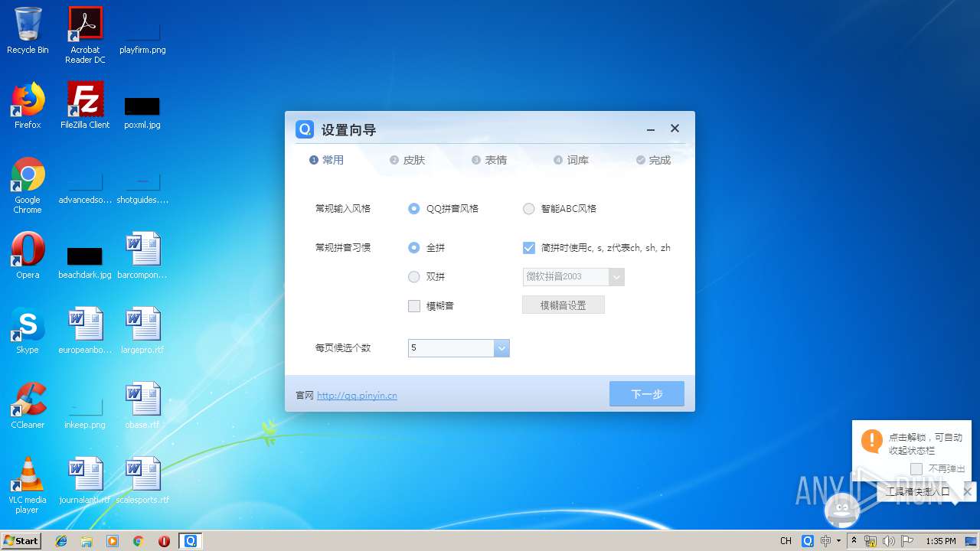Close the 工具箱快捷入口 tooltip

tap(968, 492)
